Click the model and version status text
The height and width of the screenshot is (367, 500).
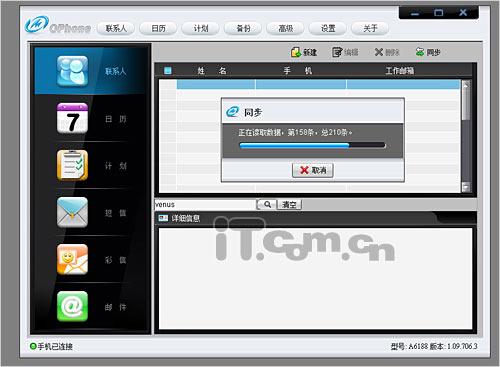click(434, 346)
